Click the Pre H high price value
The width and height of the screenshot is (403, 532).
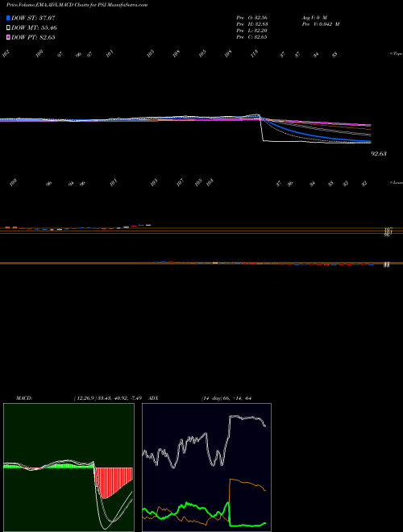(252, 24)
